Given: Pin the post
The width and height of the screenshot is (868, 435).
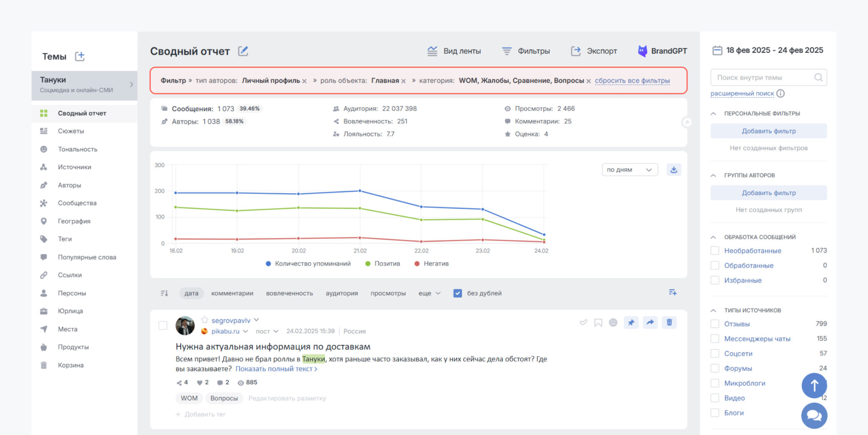Looking at the screenshot, I should [631, 323].
